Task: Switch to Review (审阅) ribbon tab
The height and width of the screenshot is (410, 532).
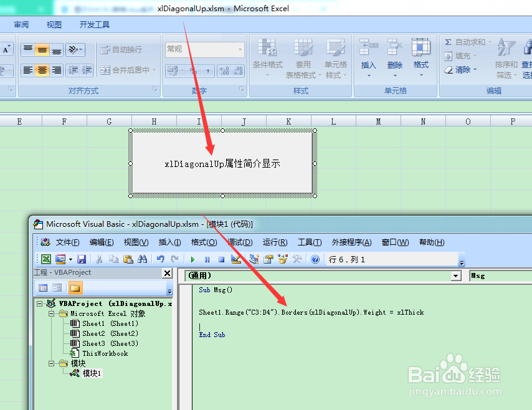Action: point(21,25)
